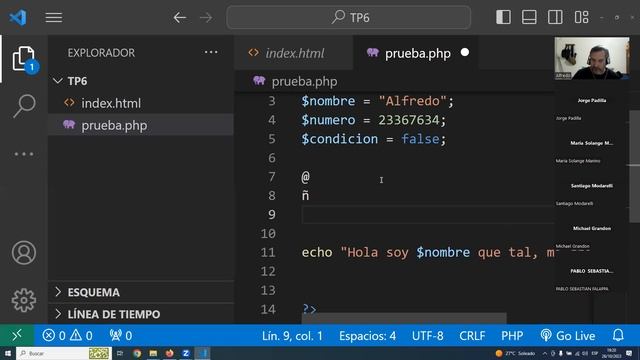This screenshot has height=360, width=640.
Task: Open the customize layout icon
Action: click(x=581, y=17)
